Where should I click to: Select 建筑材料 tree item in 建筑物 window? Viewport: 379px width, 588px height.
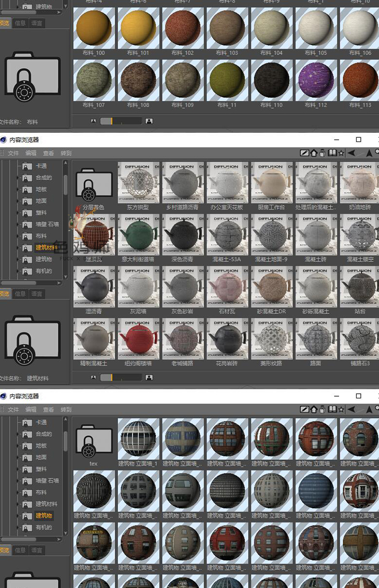(46, 504)
